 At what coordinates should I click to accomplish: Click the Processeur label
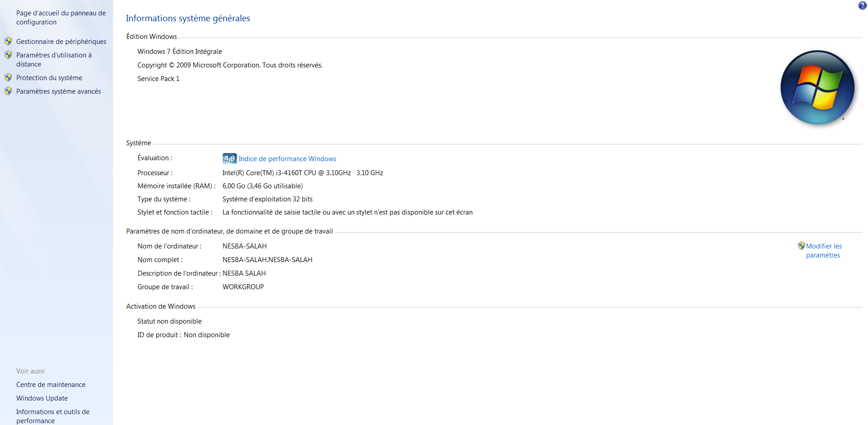155,173
